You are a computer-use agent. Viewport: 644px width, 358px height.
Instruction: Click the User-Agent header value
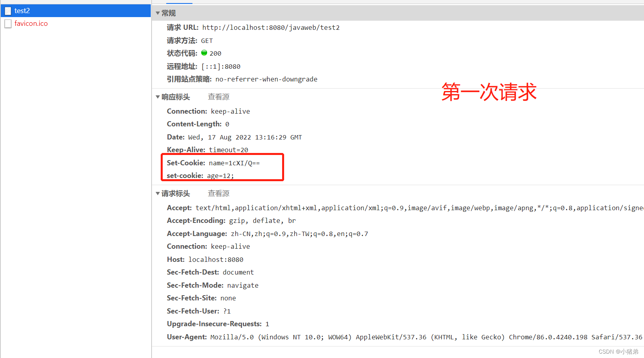(426, 337)
